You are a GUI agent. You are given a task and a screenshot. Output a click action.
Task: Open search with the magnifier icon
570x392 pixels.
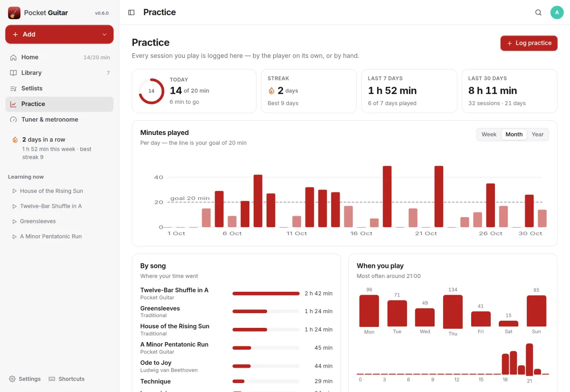pyautogui.click(x=538, y=13)
